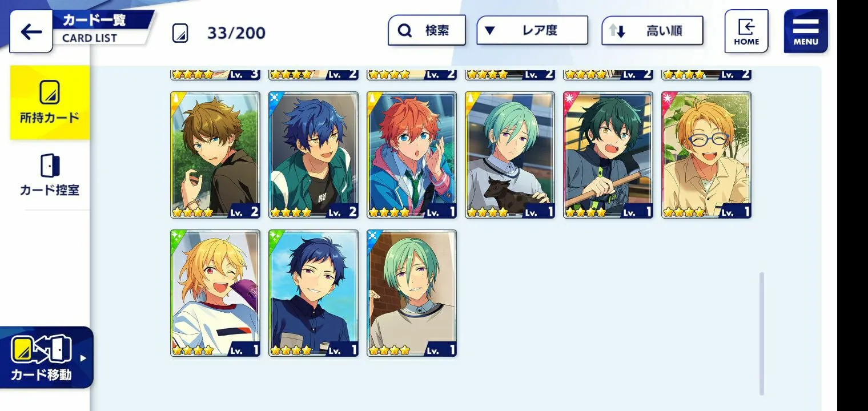Expand the レア度 sort dropdown
Viewport: 868px width, 411px height.
coord(532,30)
